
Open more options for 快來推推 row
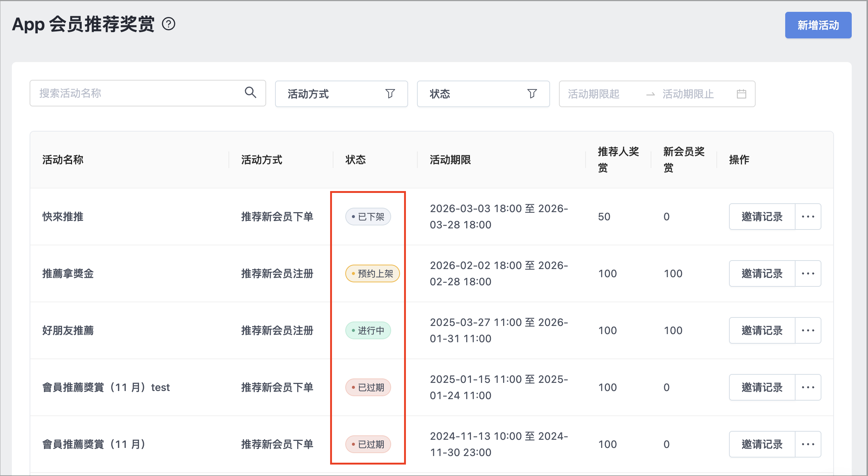(808, 217)
